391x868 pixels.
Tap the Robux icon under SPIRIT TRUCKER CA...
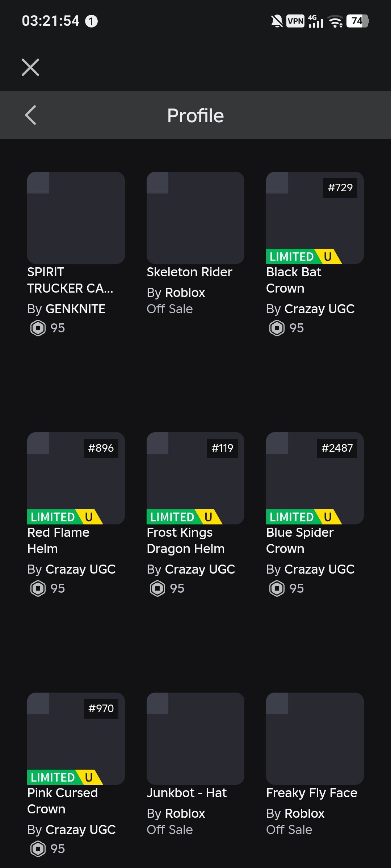tap(38, 328)
